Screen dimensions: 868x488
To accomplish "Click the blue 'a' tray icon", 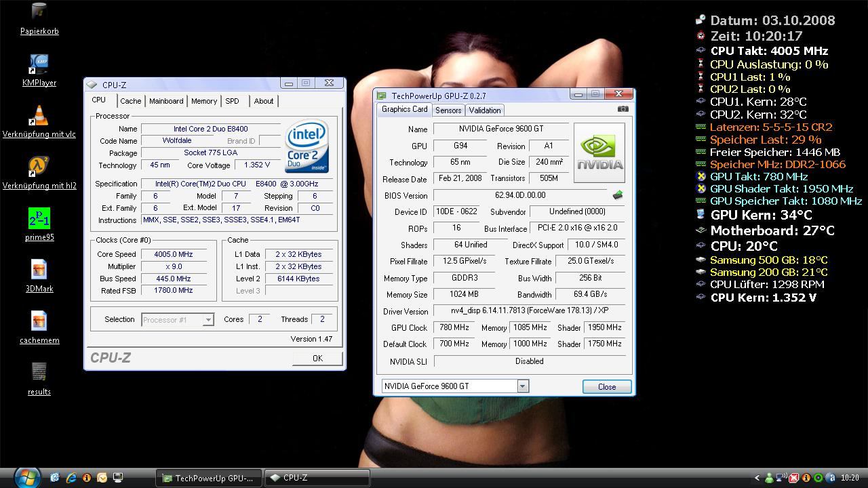I will click(x=831, y=478).
